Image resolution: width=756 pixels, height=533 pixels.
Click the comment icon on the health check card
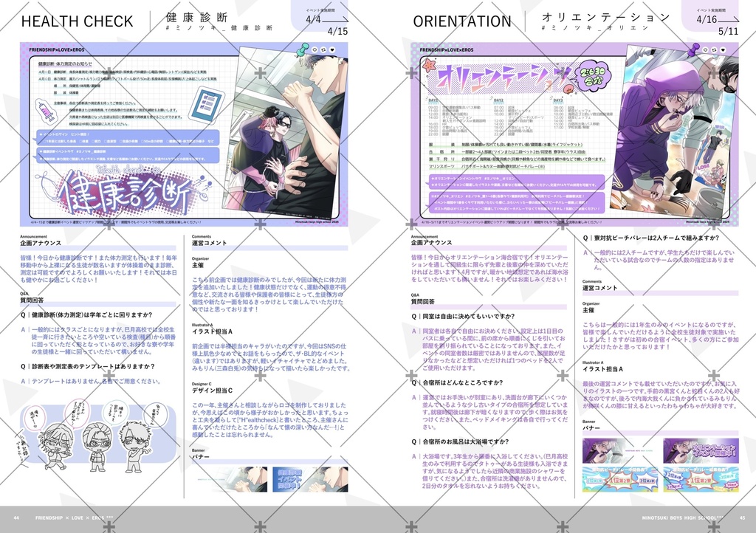coord(315,49)
